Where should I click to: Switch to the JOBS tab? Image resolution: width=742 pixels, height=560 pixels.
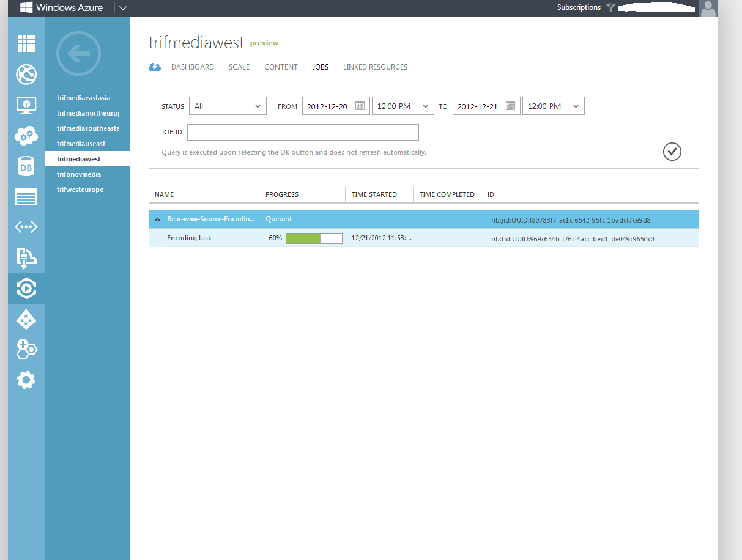pyautogui.click(x=321, y=67)
